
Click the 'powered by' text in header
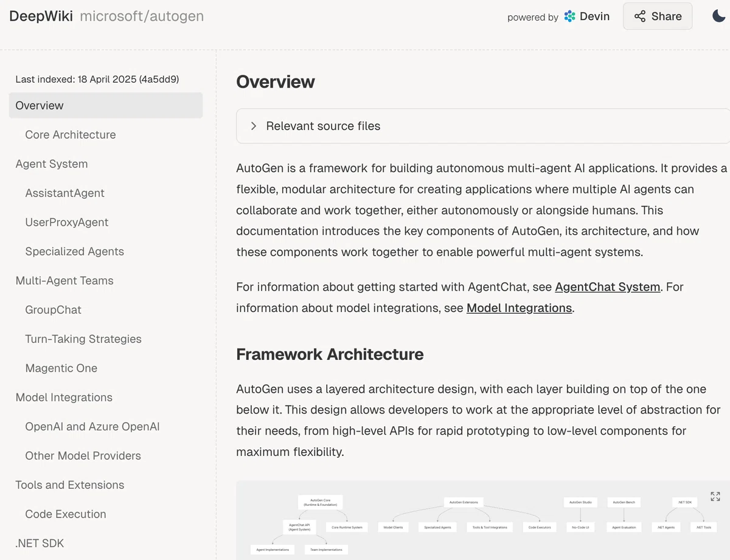click(533, 17)
